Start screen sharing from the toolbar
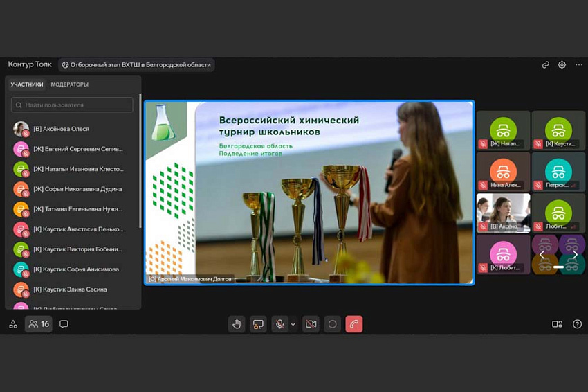The width and height of the screenshot is (588, 392). click(258, 324)
